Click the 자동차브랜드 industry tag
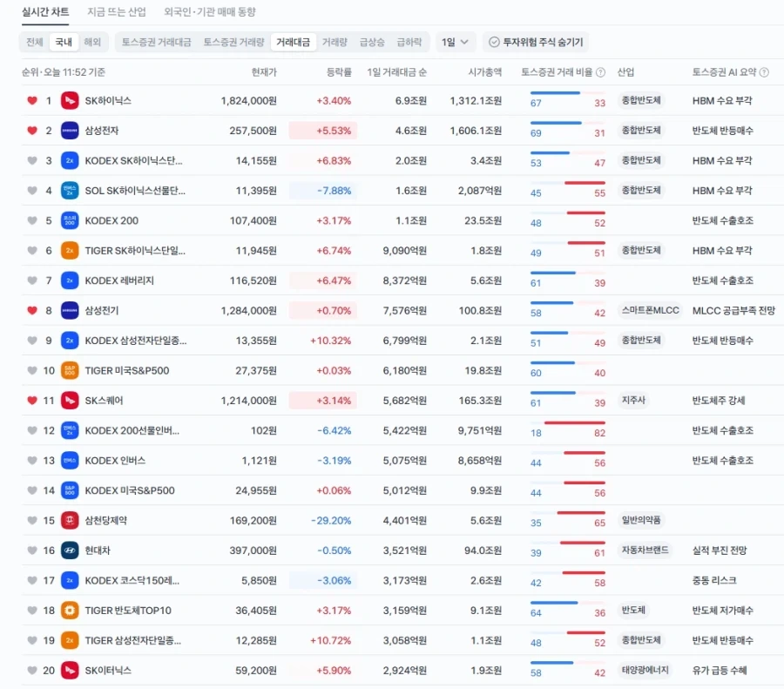 [x=645, y=550]
